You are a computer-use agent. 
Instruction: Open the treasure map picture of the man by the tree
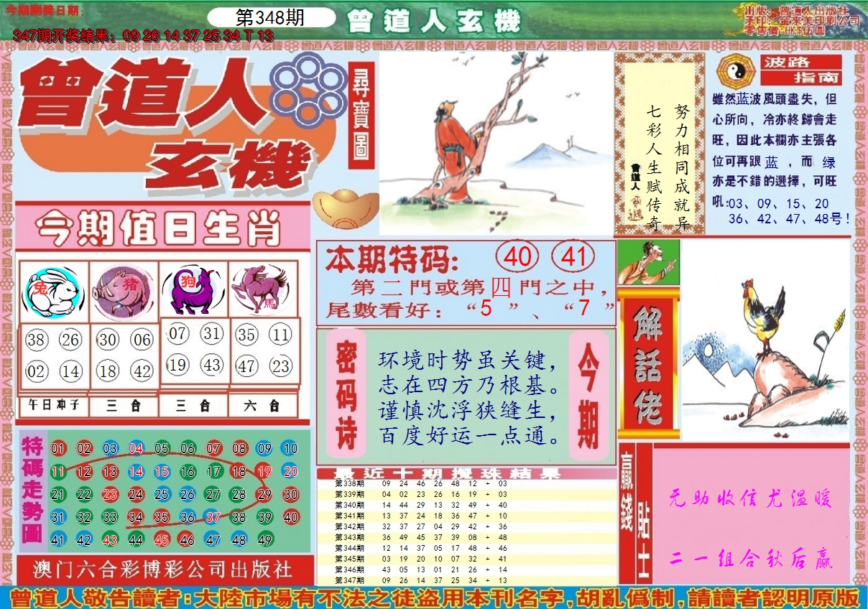[x=496, y=142]
